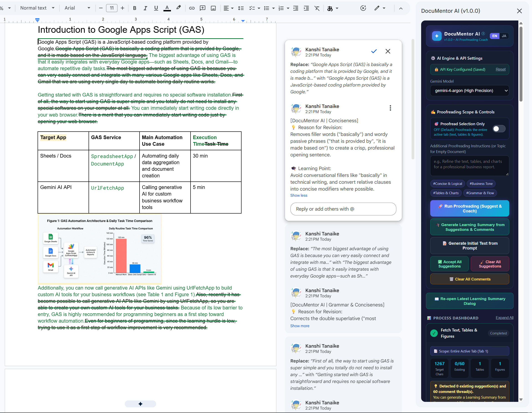Decrease font size with minus button

101,8
